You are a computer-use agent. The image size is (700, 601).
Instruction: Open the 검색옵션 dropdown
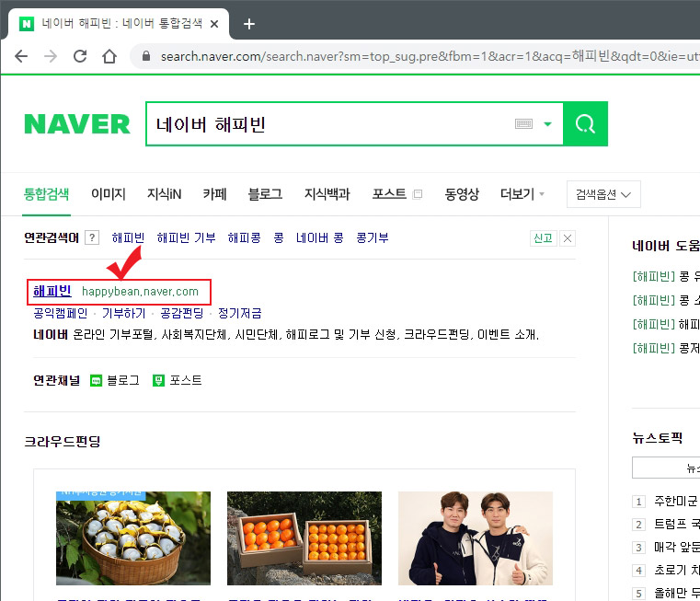tap(603, 194)
